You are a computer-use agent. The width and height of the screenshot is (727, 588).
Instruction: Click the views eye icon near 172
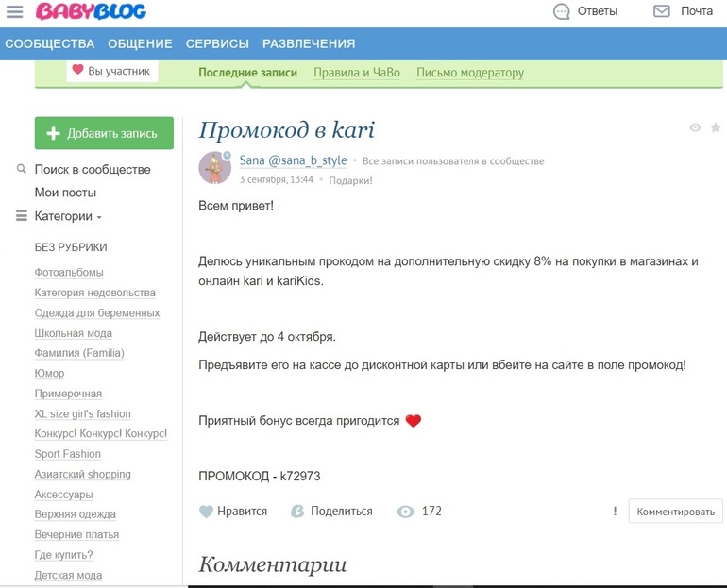click(406, 512)
